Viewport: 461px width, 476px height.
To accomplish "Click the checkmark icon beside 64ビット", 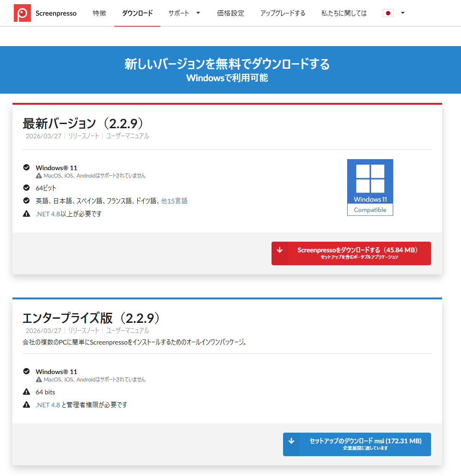I will click(26, 188).
